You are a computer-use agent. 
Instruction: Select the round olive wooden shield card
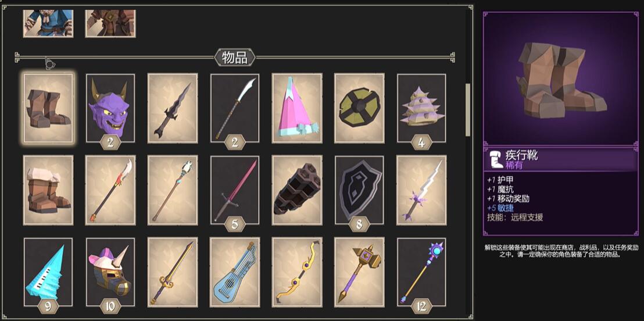[x=359, y=108]
